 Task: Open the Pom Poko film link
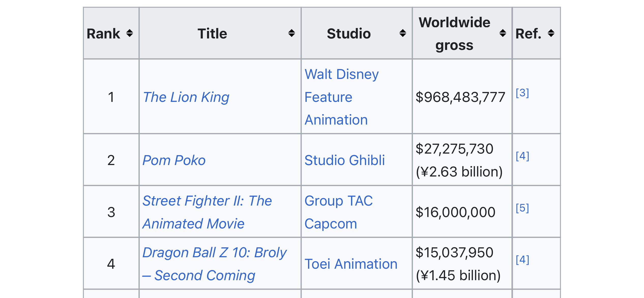174,160
